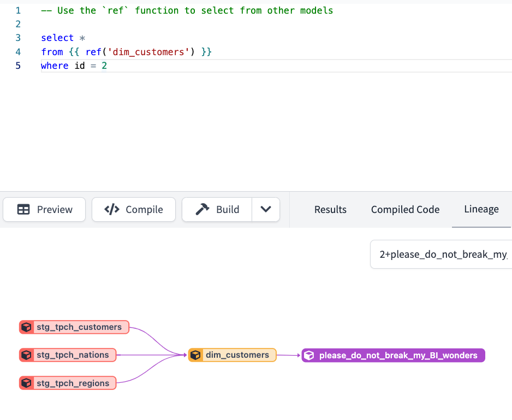Image resolution: width=512 pixels, height=420 pixels.
Task: Click the Preview table icon
Action: [x=23, y=209]
